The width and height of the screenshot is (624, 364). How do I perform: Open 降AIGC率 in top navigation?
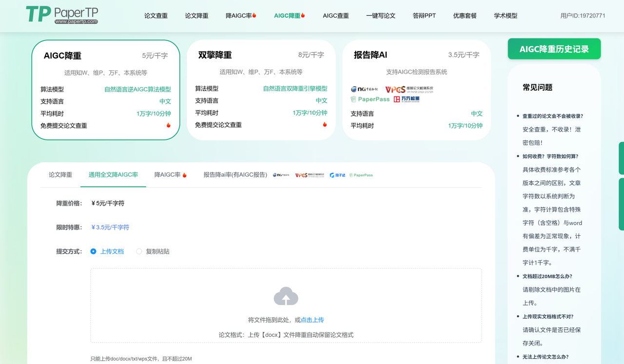point(241,16)
